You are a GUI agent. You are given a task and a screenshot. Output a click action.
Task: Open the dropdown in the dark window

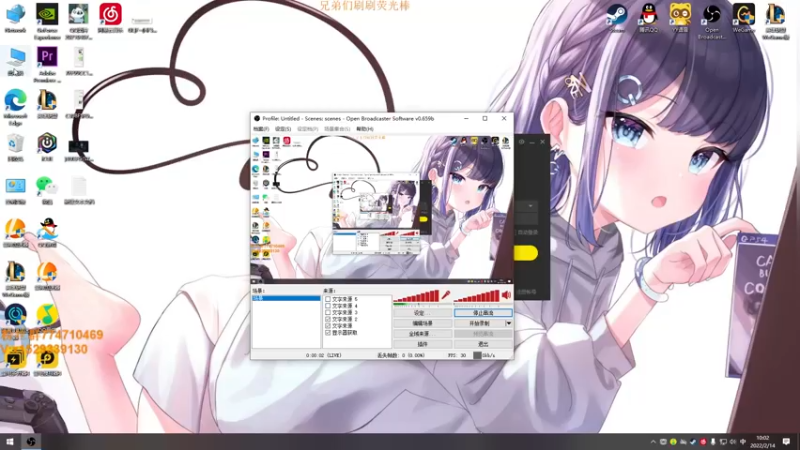531,206
